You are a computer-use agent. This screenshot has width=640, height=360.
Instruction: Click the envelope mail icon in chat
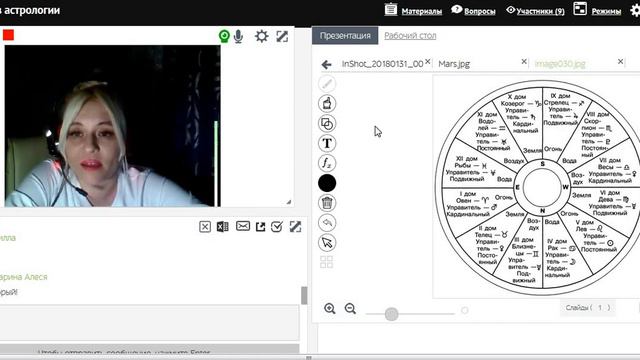[242, 226]
